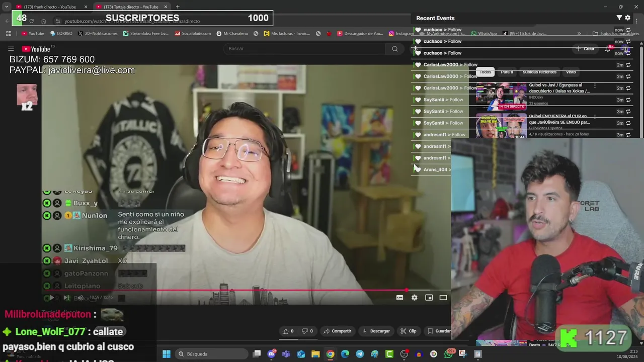Screen dimensions: 644x362
Task: Close the Tartaja directo tab
Action: pyautogui.click(x=166, y=7)
